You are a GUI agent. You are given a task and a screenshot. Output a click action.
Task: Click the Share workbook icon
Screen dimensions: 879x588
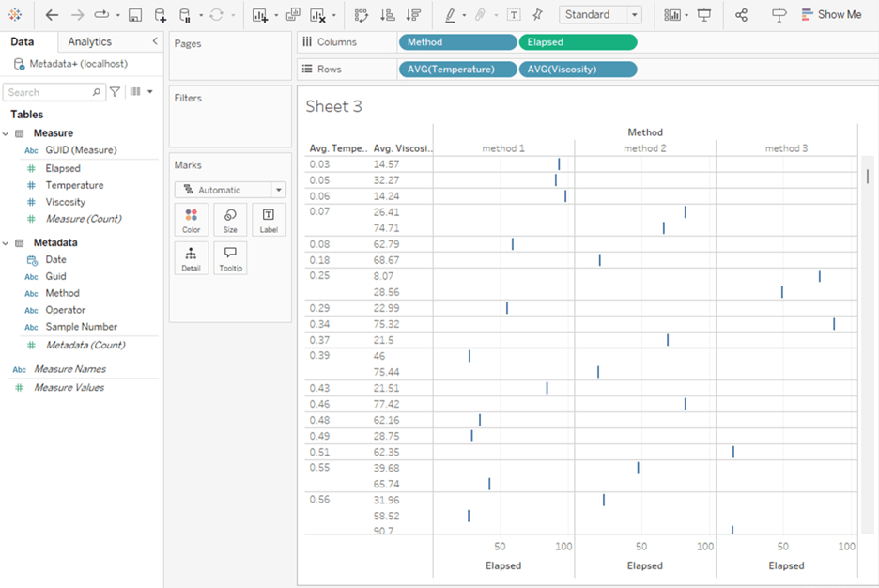point(742,14)
